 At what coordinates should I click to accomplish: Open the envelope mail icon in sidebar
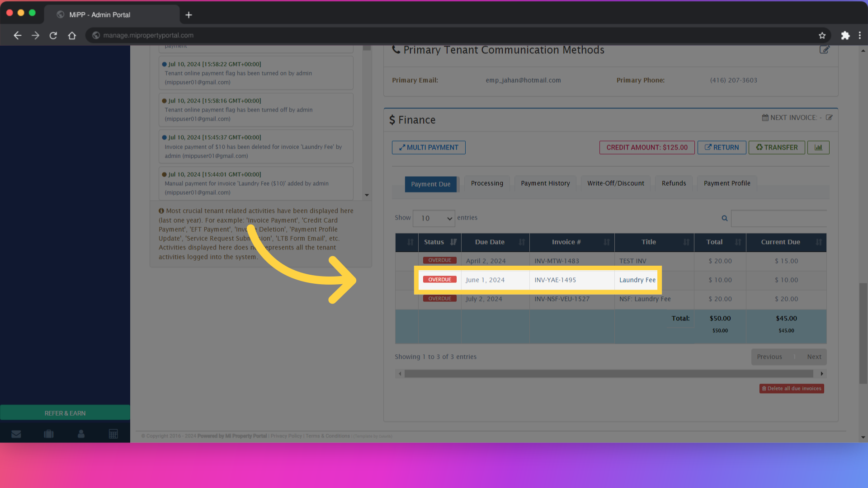pyautogui.click(x=16, y=434)
